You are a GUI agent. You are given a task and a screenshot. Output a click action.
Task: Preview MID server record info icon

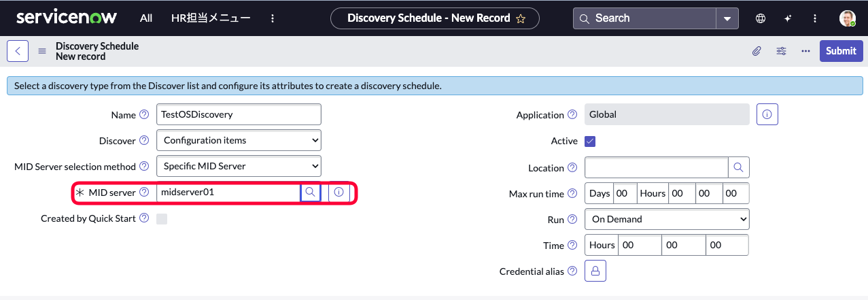338,193
